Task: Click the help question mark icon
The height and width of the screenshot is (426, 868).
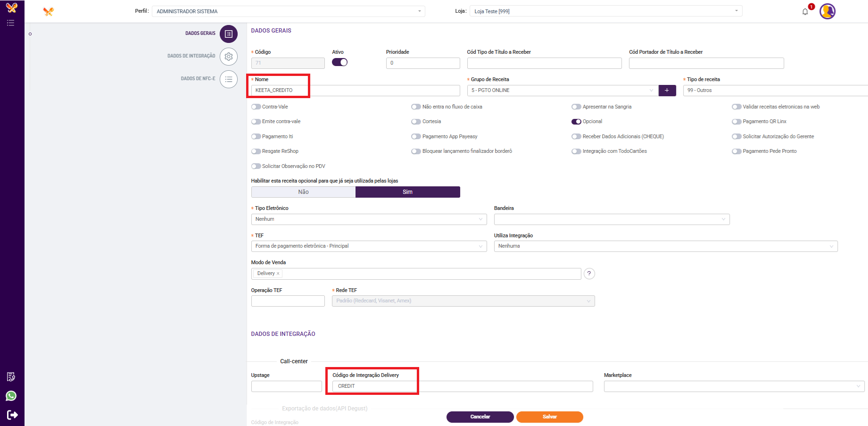Action: coord(589,274)
